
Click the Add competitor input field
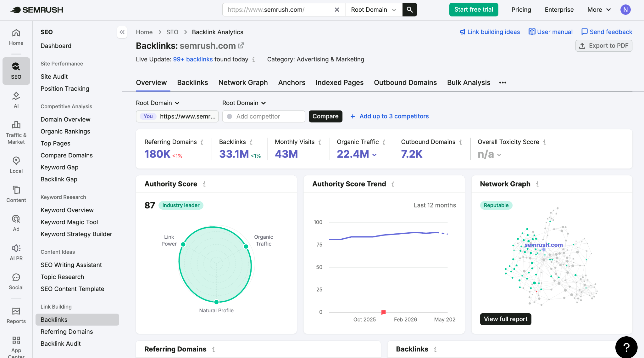coord(264,116)
